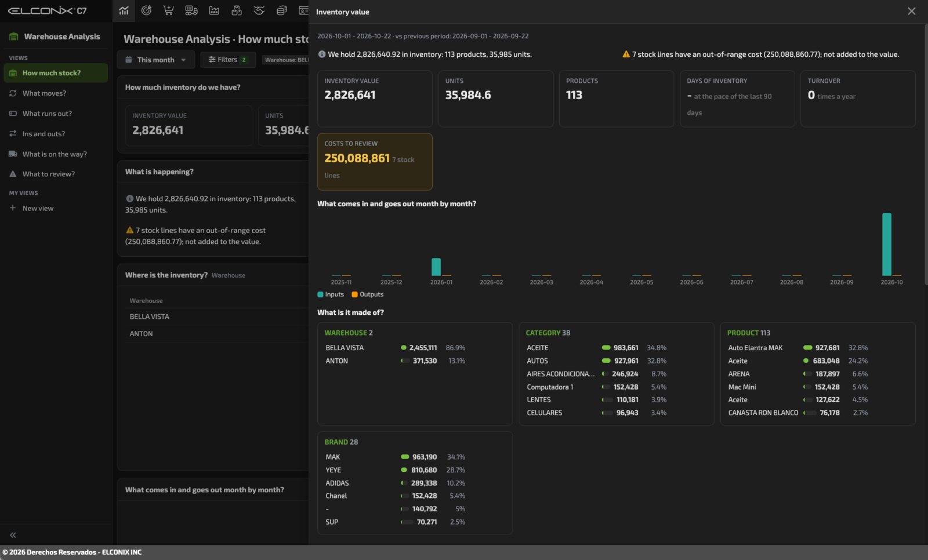Select the 'How much stock?' view
The width and height of the screenshot is (928, 560).
[x=56, y=73]
